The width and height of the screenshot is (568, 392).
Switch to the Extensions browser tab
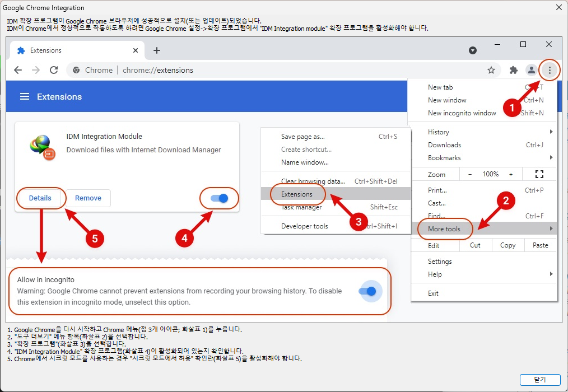[x=77, y=50]
